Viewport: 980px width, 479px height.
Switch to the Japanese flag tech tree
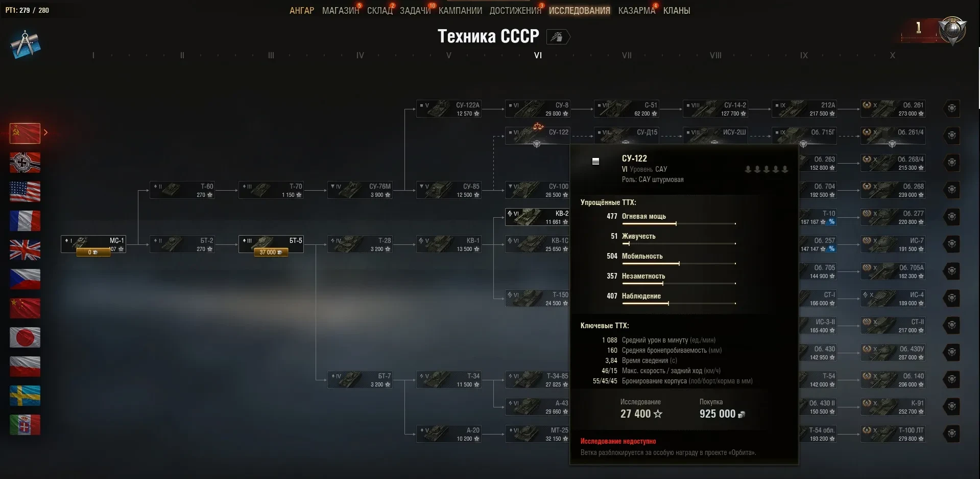(25, 337)
